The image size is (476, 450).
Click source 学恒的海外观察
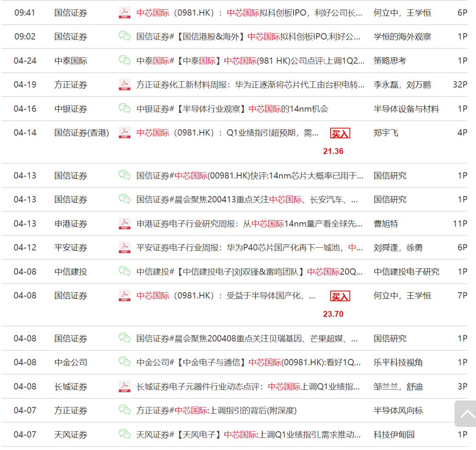(402, 37)
